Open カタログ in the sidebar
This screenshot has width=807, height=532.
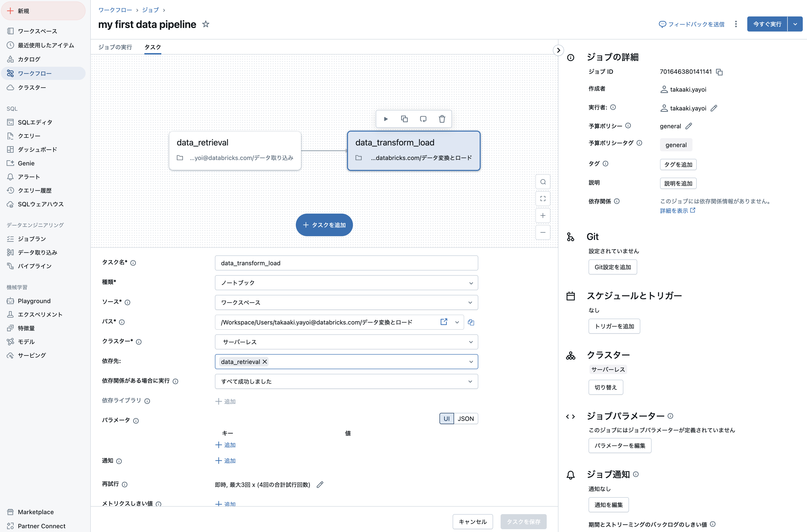point(29,59)
